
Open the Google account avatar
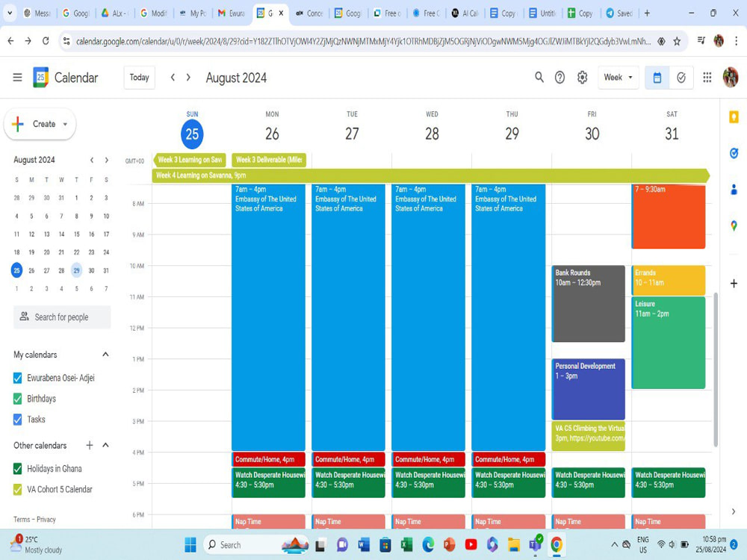[730, 77]
